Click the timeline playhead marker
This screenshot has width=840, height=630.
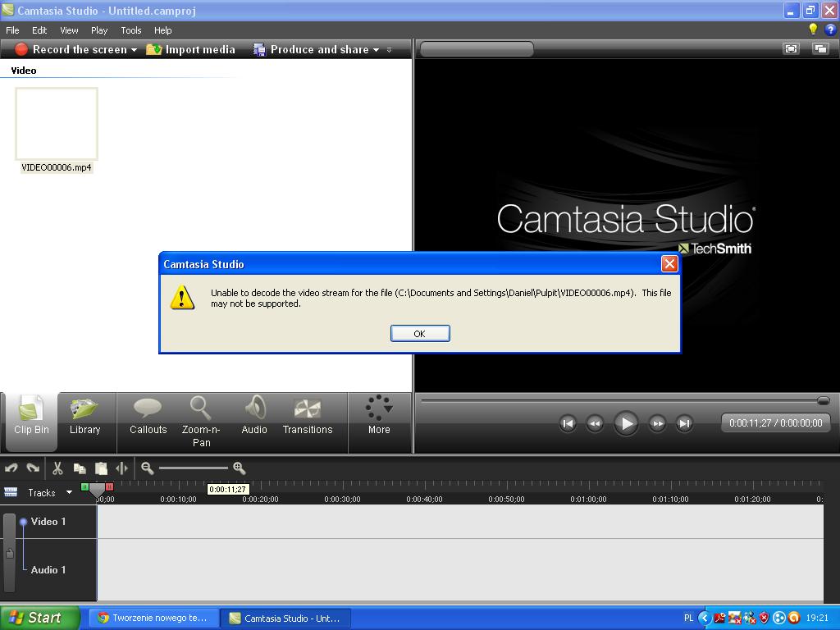coord(97,491)
